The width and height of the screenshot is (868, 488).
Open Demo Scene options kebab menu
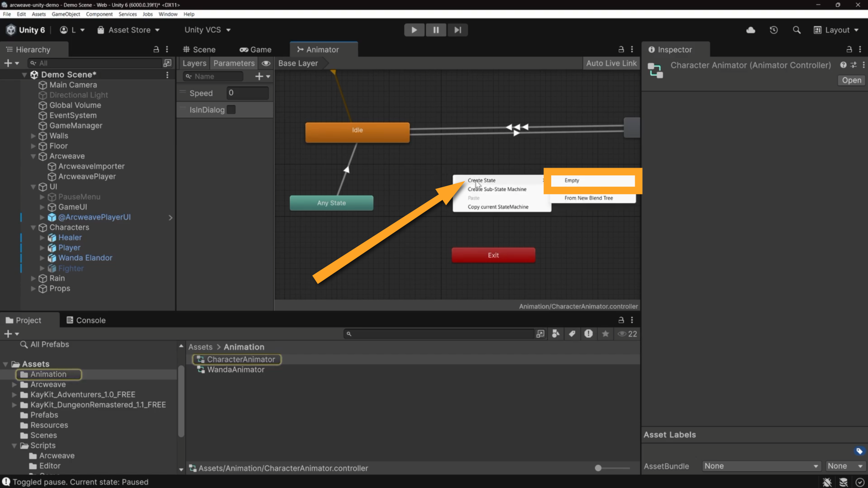(167, 75)
